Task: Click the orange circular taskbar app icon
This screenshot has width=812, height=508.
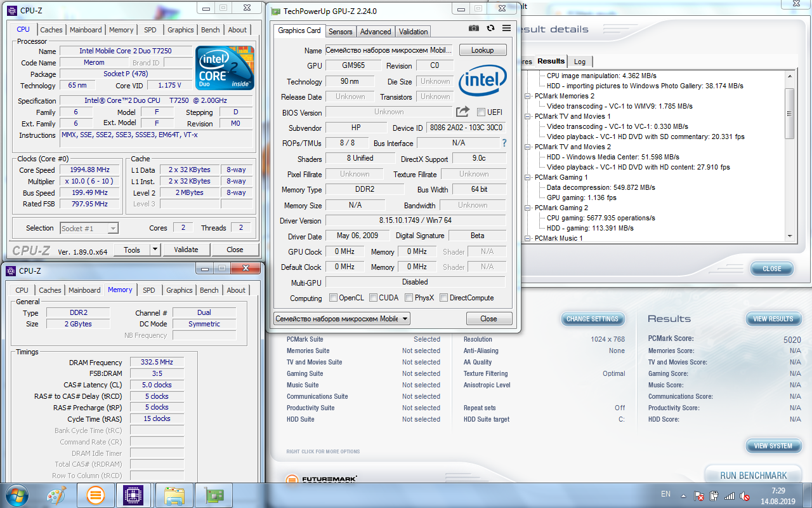Action: point(95,495)
